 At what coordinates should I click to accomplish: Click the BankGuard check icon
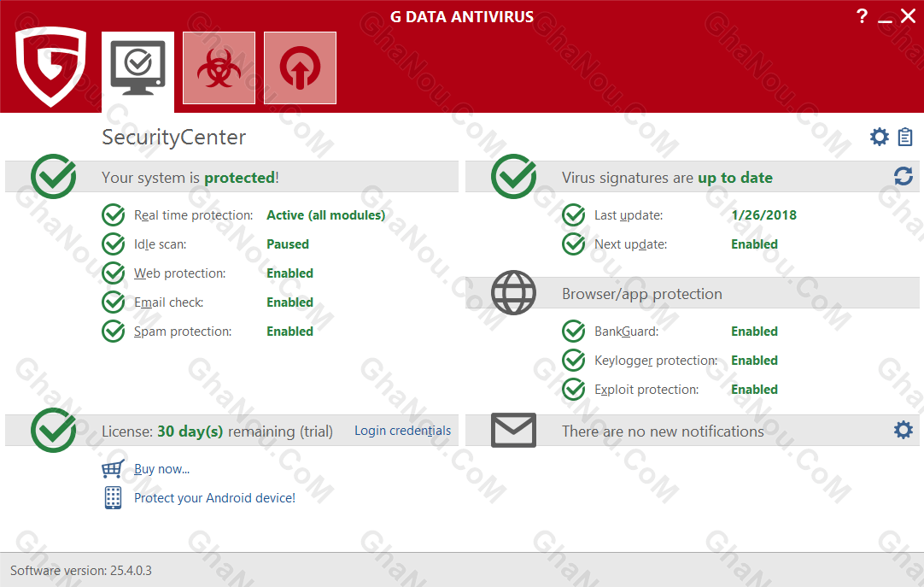tap(573, 332)
